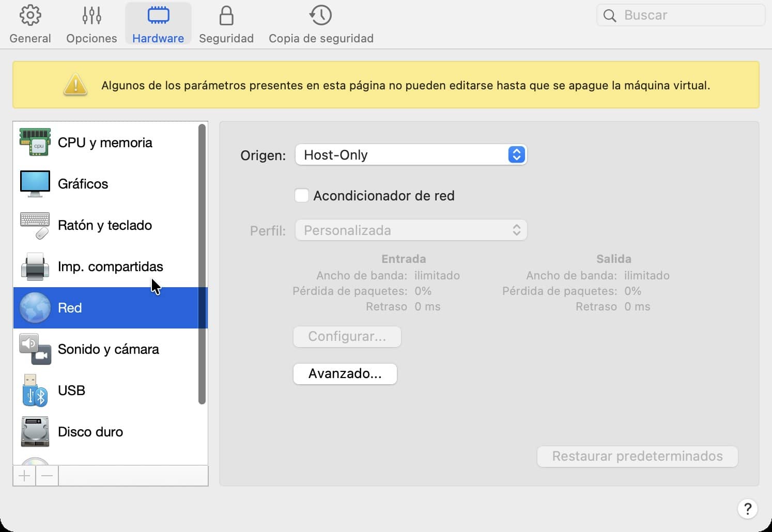Click the yellow warning triangle icon

tap(75, 85)
